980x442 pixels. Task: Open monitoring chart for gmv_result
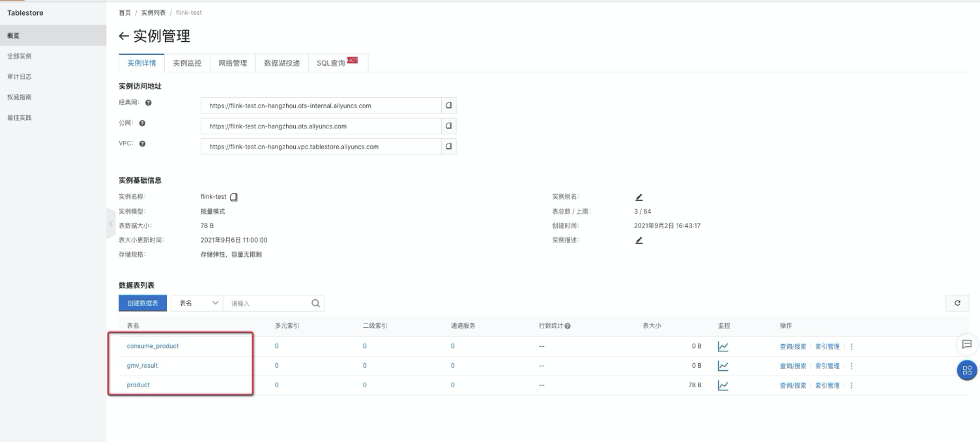tap(723, 366)
